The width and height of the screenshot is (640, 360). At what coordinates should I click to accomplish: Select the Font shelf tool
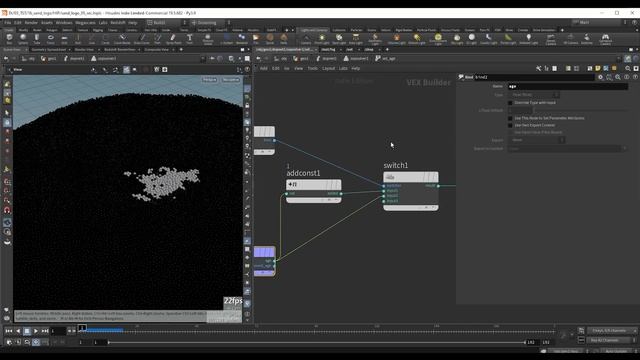click(x=189, y=39)
